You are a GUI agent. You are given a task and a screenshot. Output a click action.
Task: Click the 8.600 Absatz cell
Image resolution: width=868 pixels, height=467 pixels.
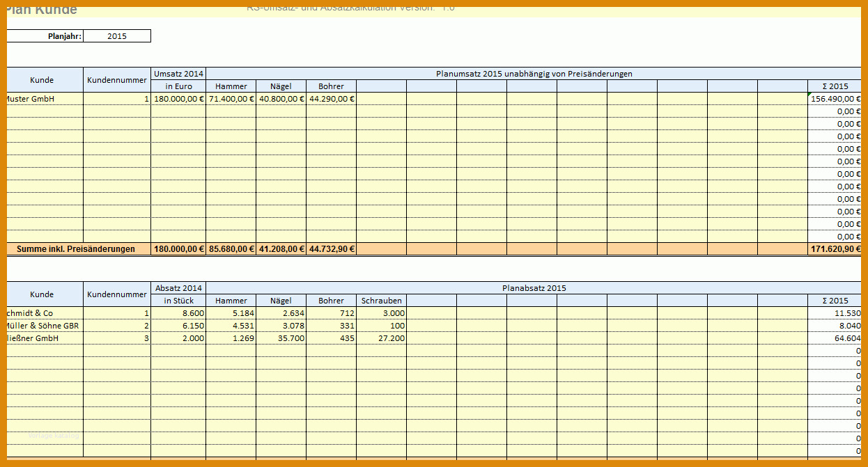point(178,312)
